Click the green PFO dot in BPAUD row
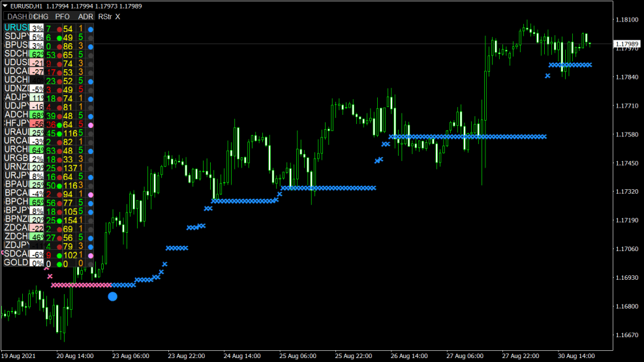Image resolution: width=644 pixels, height=362 pixels. point(59,186)
